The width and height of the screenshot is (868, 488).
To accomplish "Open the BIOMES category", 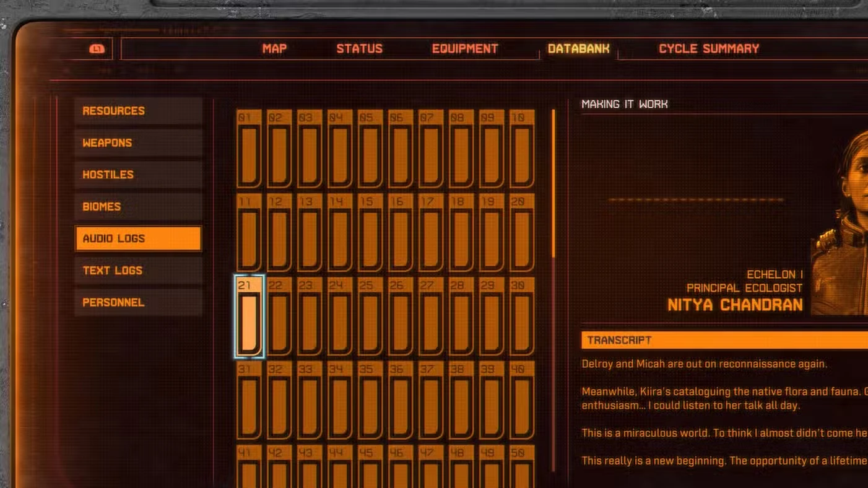I will 139,207.
